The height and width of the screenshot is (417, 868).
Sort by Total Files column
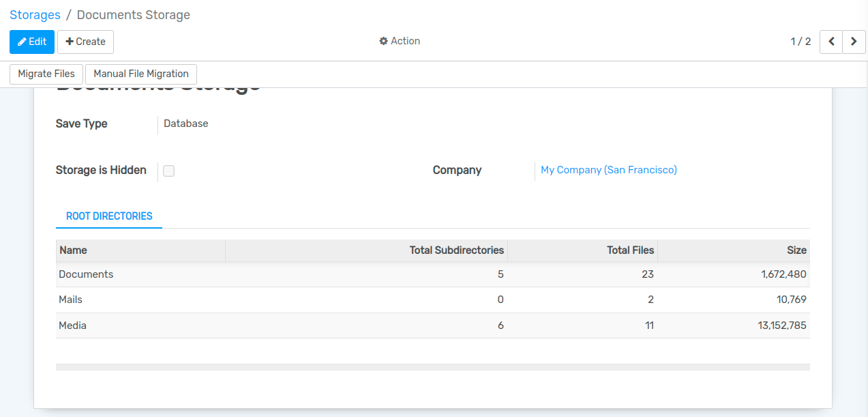coord(630,250)
